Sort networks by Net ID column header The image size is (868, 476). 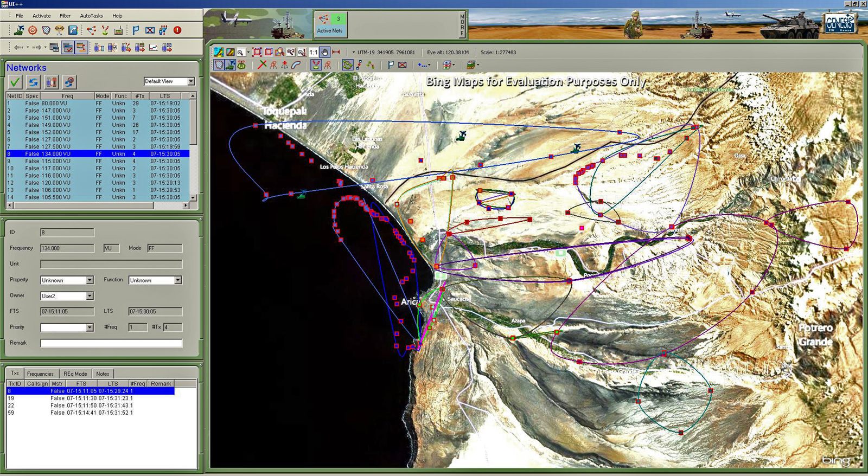coord(15,96)
